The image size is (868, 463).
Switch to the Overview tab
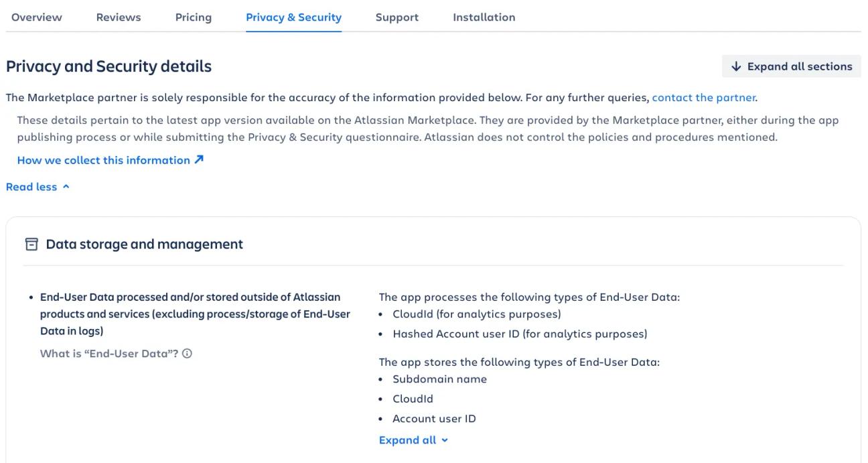pos(35,17)
